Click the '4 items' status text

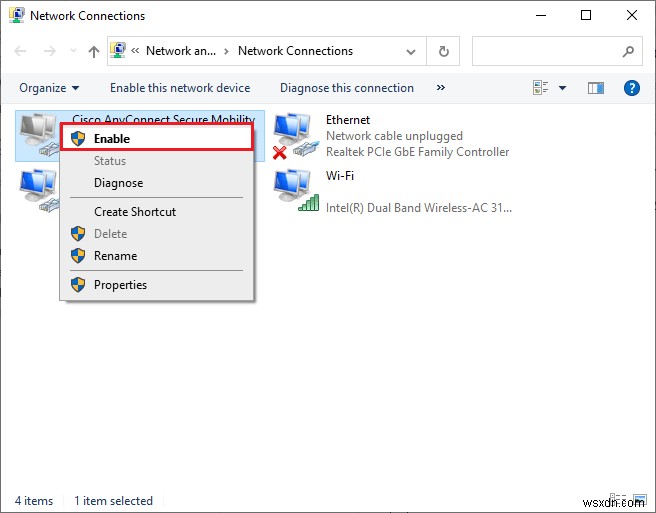[x=34, y=500]
